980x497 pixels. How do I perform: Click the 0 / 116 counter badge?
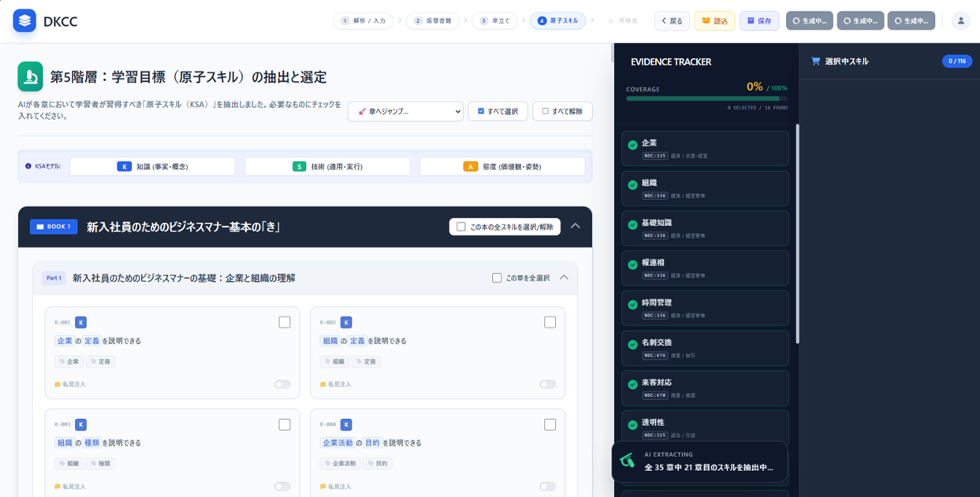tap(957, 61)
